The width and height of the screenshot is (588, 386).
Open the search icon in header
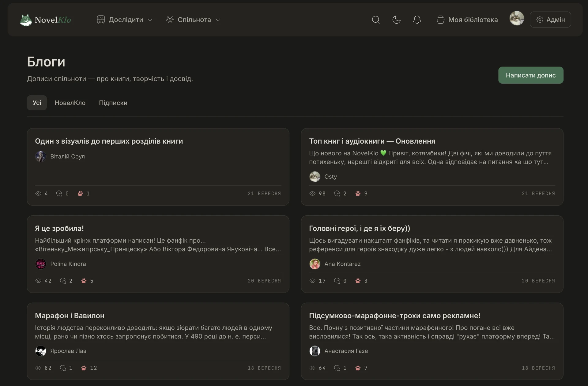pyautogui.click(x=376, y=20)
